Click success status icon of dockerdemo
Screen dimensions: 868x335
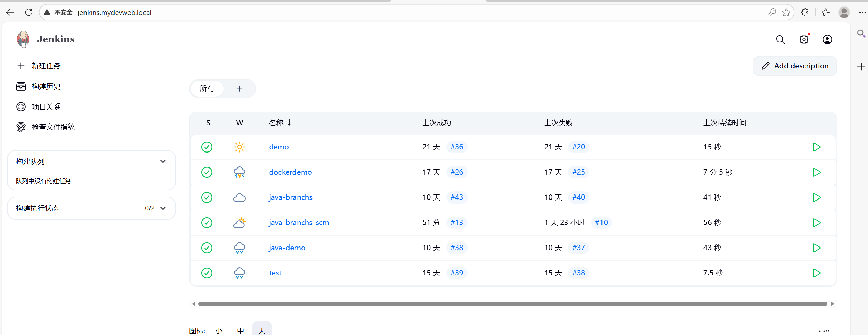pos(207,172)
